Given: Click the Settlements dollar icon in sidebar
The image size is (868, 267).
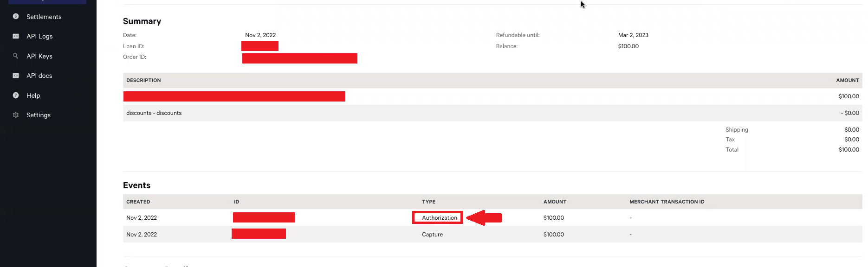Looking at the screenshot, I should coord(16,16).
